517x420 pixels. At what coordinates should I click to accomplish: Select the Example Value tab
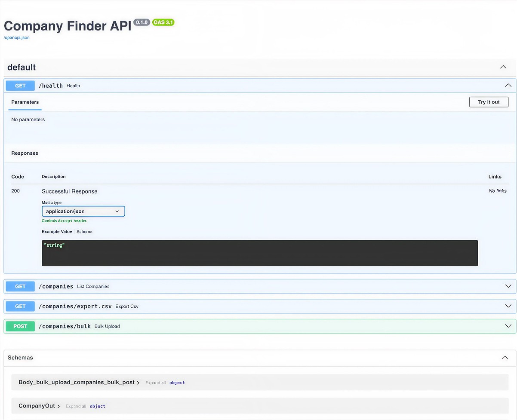(57, 231)
